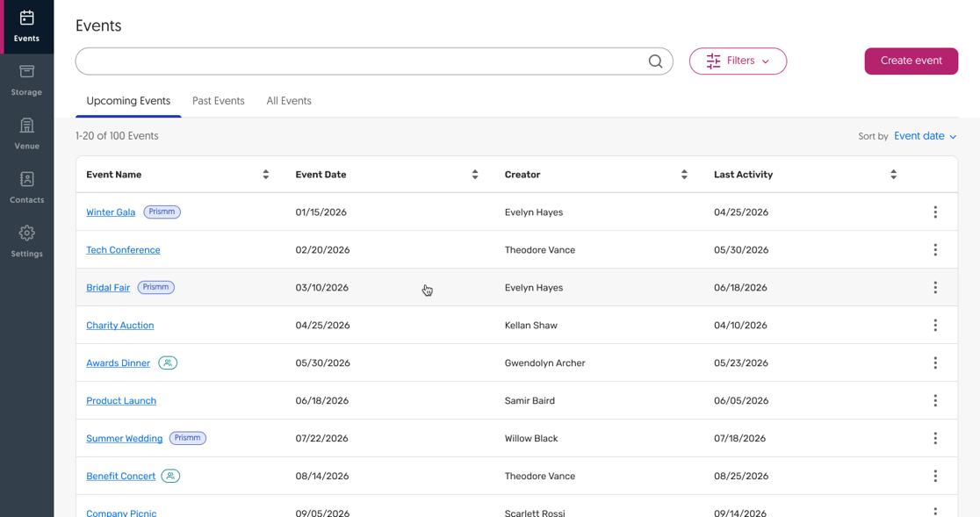Screen dimensions: 980x517
Task: Sort by Event Name column arrows
Action: [x=265, y=174]
